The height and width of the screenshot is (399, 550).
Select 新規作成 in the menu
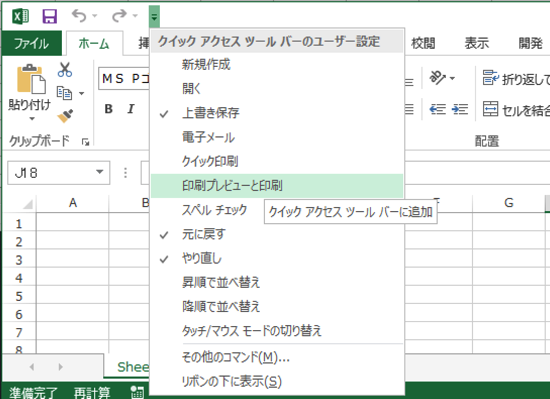pyautogui.click(x=277, y=65)
